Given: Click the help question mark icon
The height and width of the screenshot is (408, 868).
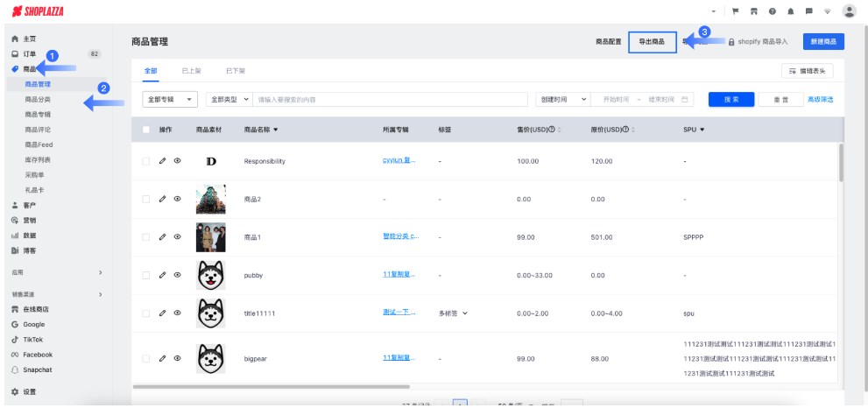Looking at the screenshot, I should point(773,11).
